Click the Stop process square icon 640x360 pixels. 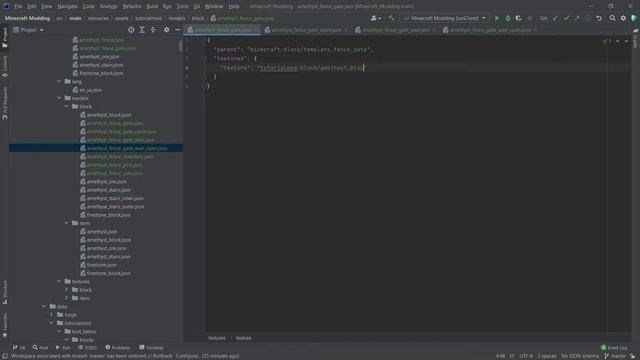coord(529,18)
